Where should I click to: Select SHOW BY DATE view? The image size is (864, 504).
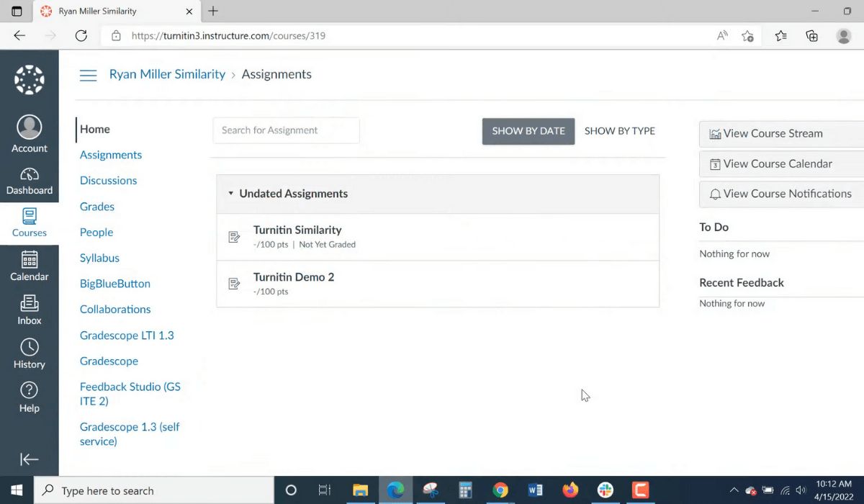528,131
